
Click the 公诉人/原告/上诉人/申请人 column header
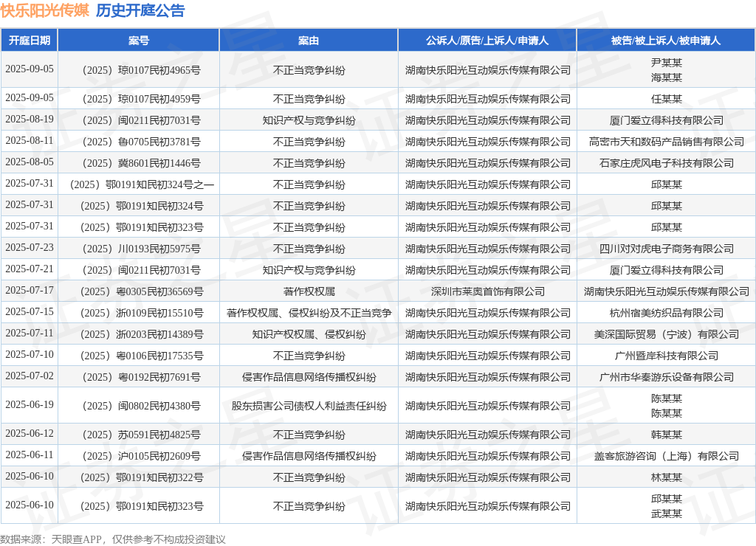pyautogui.click(x=487, y=41)
